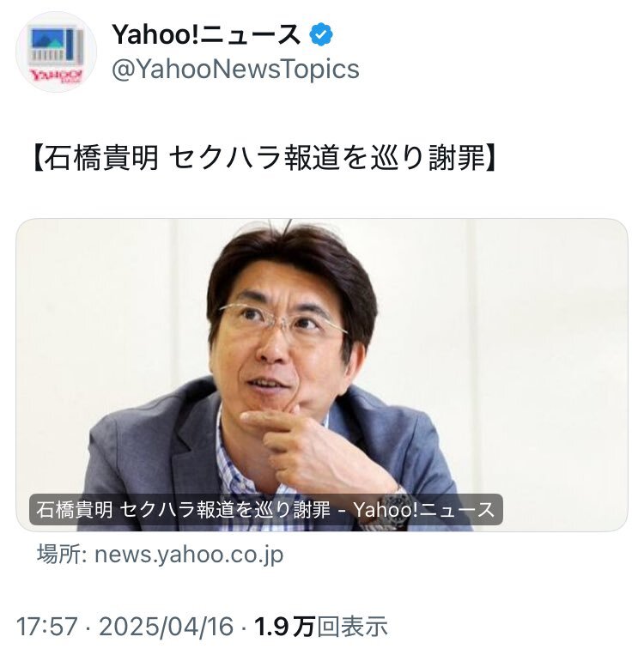Click 'Yahoo!ニュース' in the card caption
Image resolution: width=644 pixels, height=655 pixels.
424,510
